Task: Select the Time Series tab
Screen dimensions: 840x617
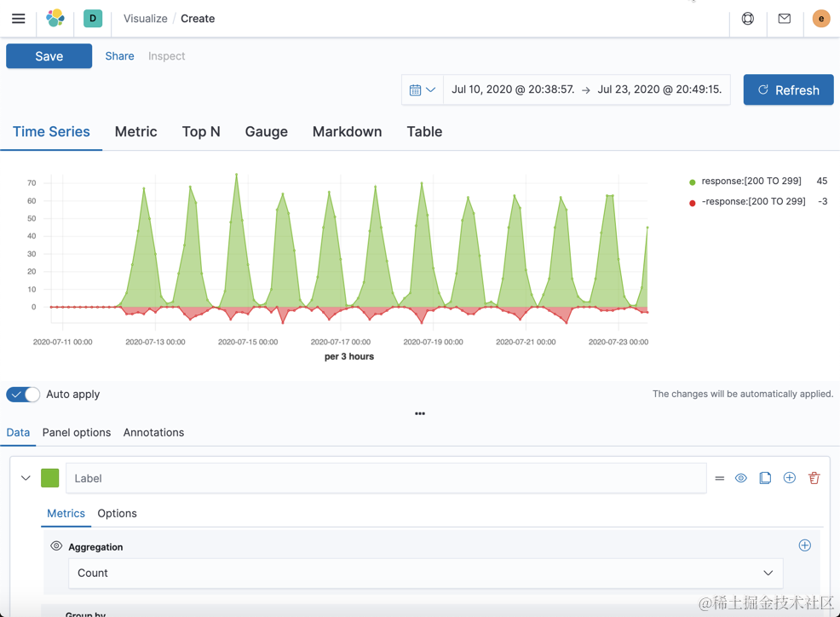Action: 51,132
